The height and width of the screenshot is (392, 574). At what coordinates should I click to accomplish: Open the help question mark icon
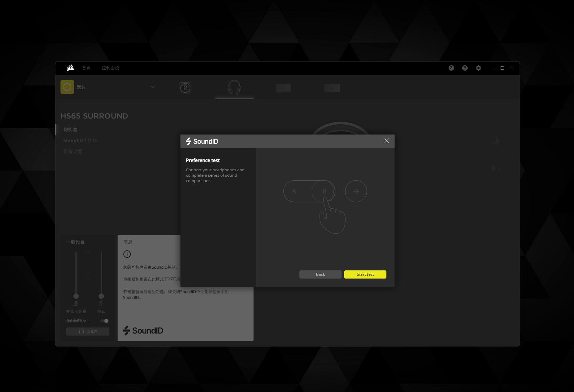coord(465,68)
